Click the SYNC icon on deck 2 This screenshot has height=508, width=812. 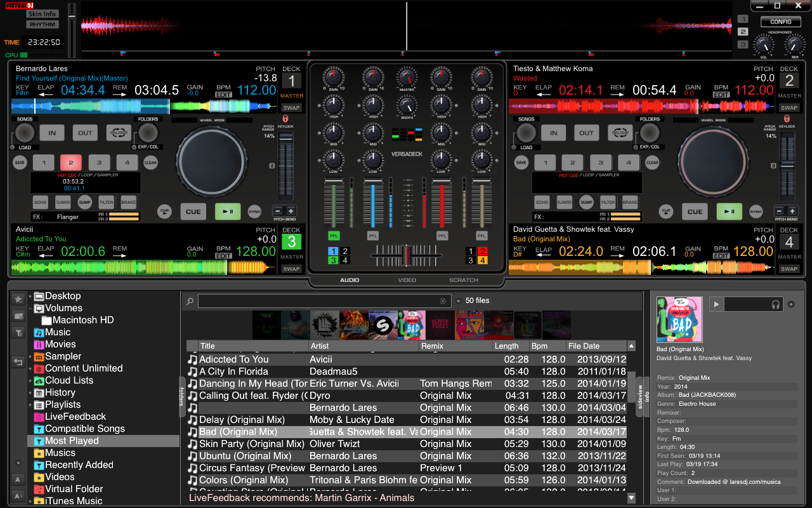756,211
